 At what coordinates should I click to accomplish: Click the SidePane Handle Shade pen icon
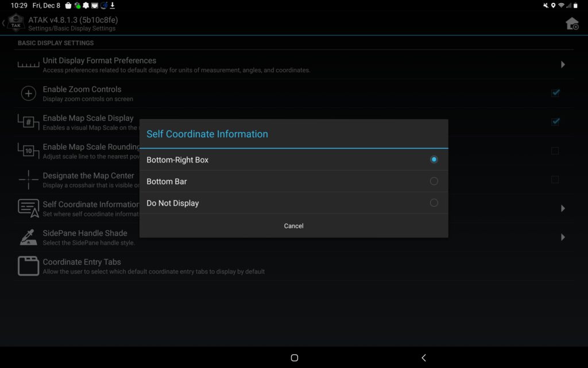point(28,237)
